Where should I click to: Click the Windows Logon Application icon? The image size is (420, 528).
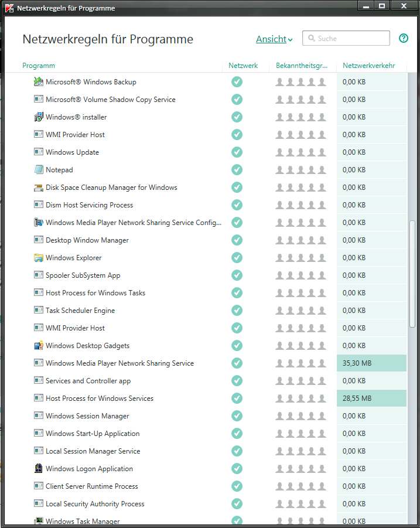[38, 468]
